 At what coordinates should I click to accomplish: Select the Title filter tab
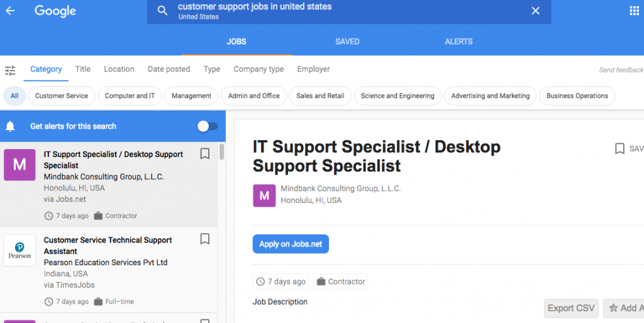tap(82, 69)
